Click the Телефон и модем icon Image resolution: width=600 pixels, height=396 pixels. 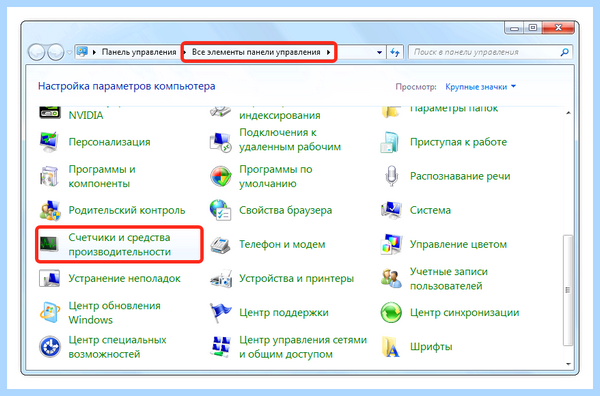(x=220, y=244)
